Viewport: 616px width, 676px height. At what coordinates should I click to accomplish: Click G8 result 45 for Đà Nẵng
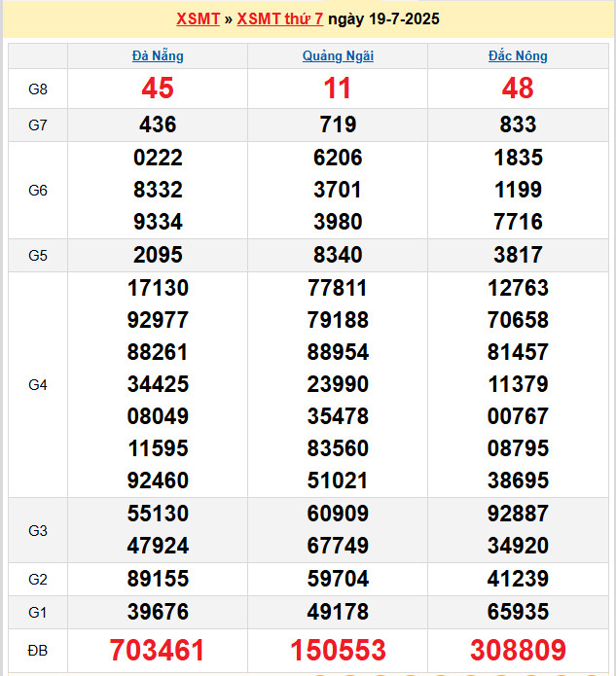click(158, 89)
